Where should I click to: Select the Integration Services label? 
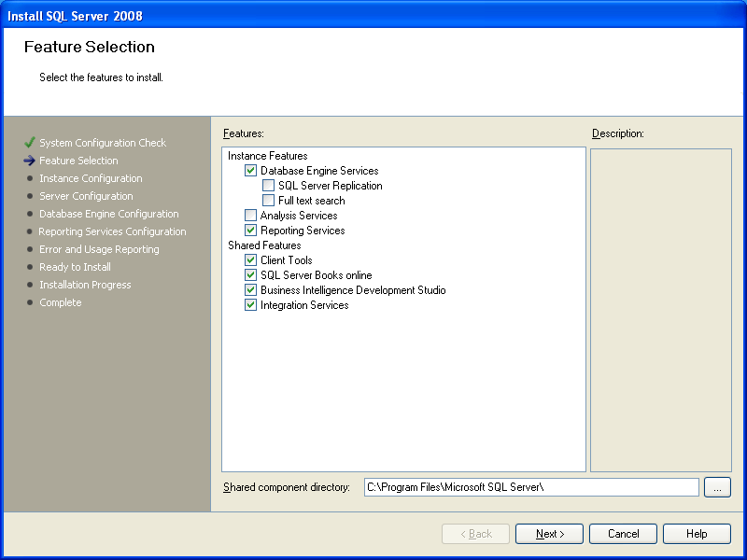pyautogui.click(x=304, y=305)
